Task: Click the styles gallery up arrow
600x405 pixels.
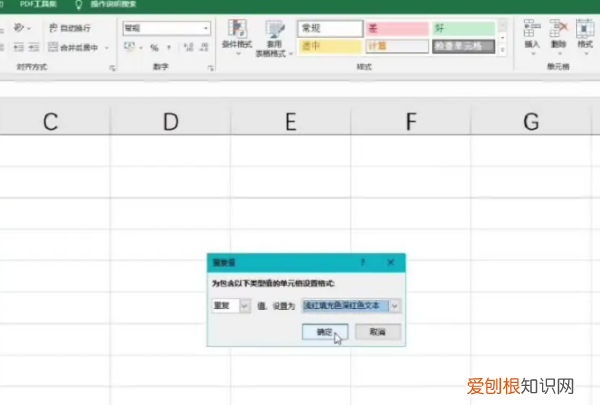Action: click(x=502, y=26)
